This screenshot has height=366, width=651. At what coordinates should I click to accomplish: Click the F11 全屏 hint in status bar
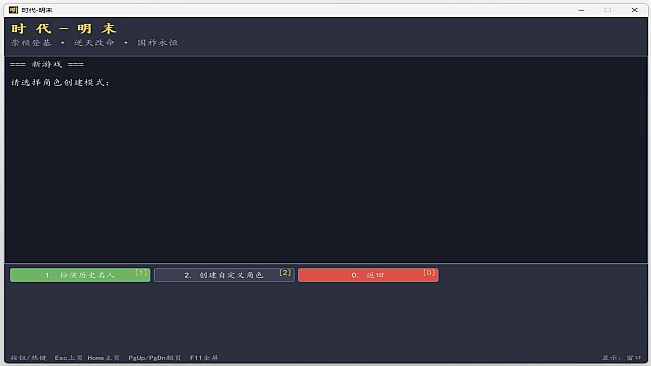point(204,358)
